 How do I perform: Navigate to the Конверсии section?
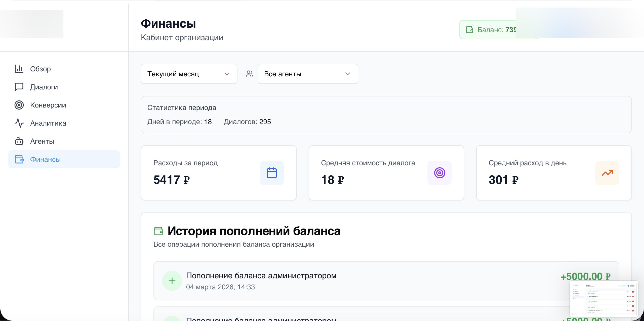(48, 105)
